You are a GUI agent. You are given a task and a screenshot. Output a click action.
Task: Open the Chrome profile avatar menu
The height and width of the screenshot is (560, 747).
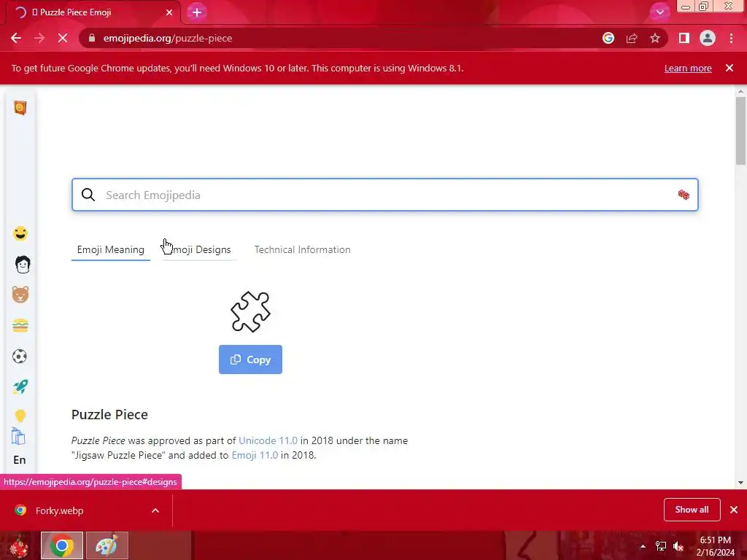click(x=708, y=38)
